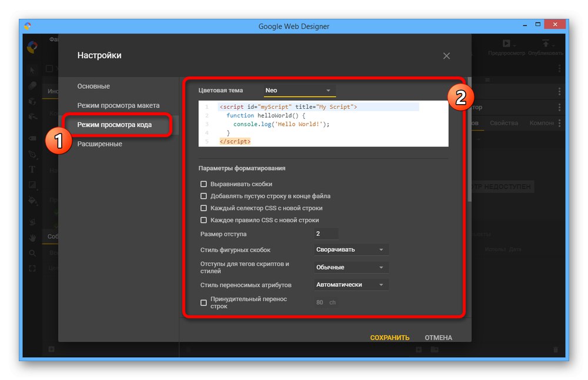Viewport: 588px width, 380px height.
Task: Select the 3D object rotate tool
Action: (x=32, y=101)
